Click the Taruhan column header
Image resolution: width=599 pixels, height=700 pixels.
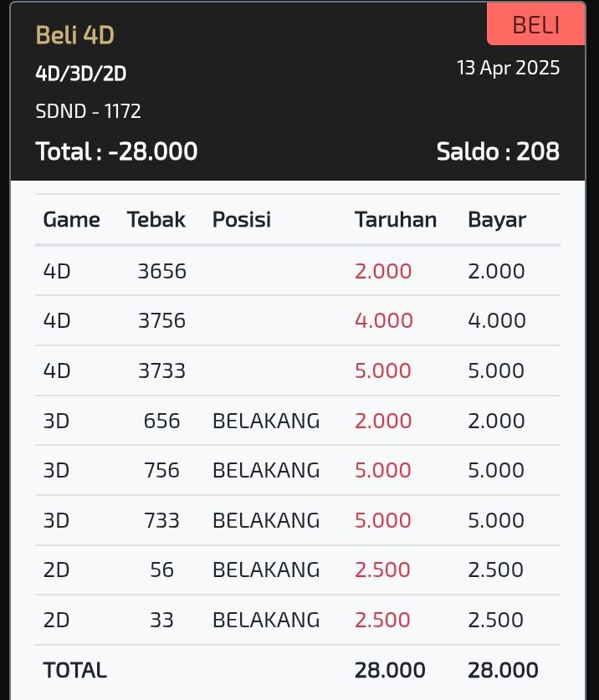(396, 220)
